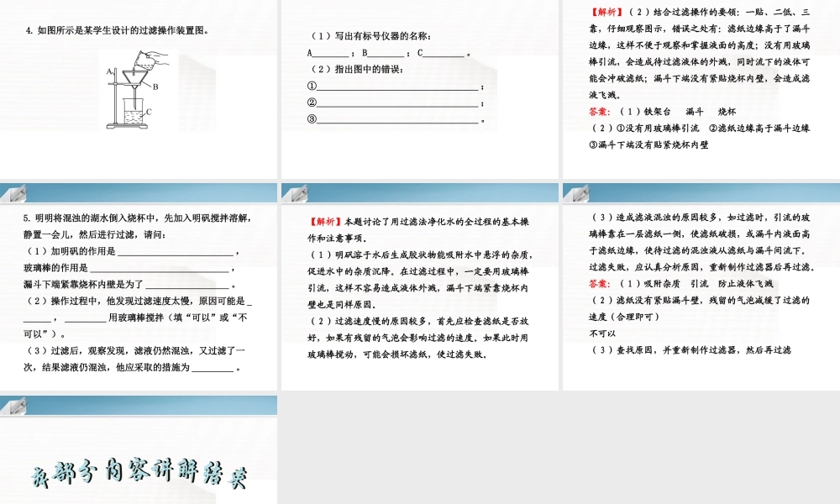Screen dimensions: 840x504
Task: Click the header paper icon on the ending slide
Action: click(x=13, y=405)
